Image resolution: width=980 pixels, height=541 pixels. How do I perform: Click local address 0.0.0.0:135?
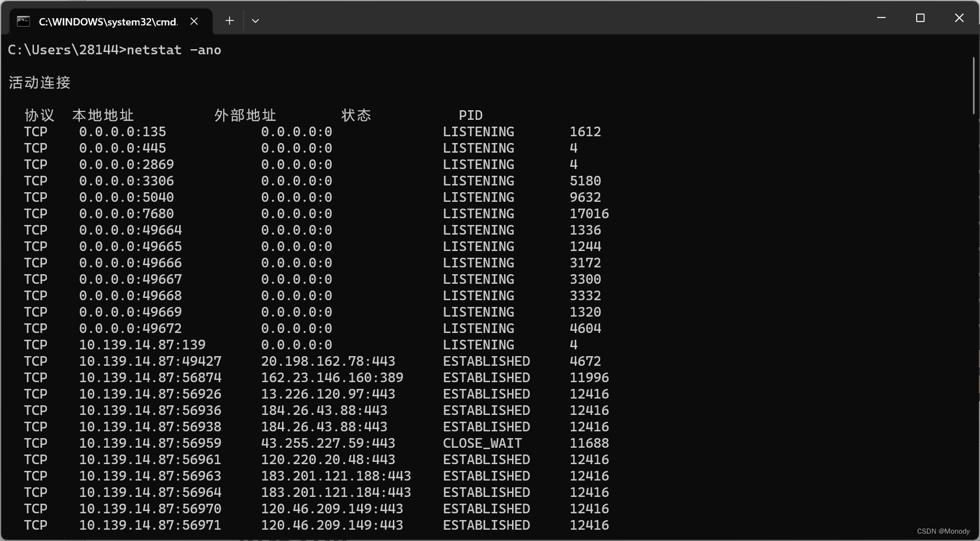(123, 132)
